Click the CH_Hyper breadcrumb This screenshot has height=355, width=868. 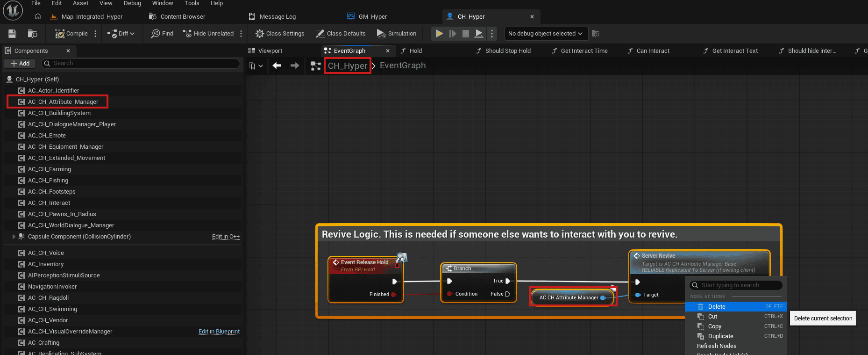[x=348, y=66]
